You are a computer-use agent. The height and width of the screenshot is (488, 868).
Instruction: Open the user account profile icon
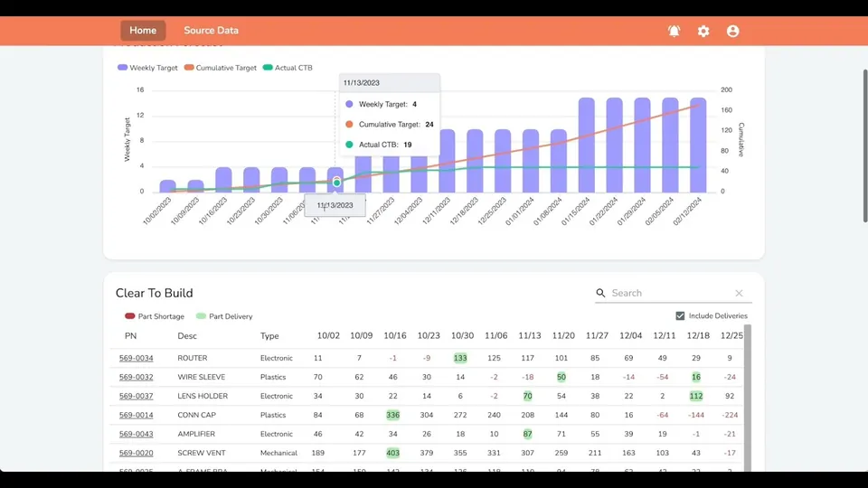click(732, 31)
